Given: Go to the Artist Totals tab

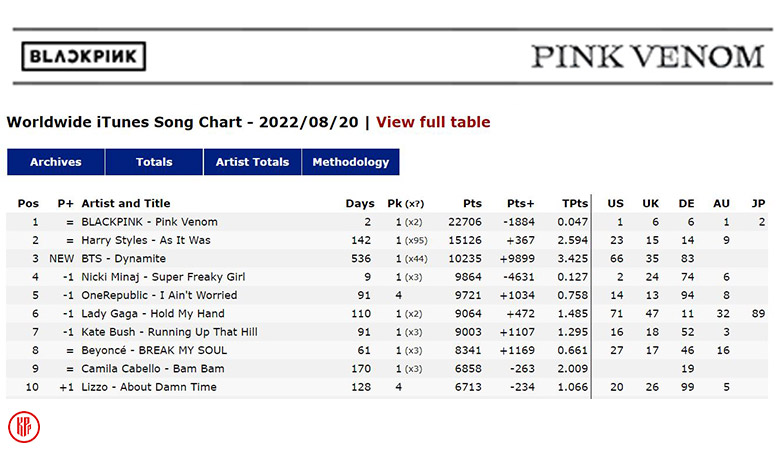Looking at the screenshot, I should pyautogui.click(x=252, y=162).
